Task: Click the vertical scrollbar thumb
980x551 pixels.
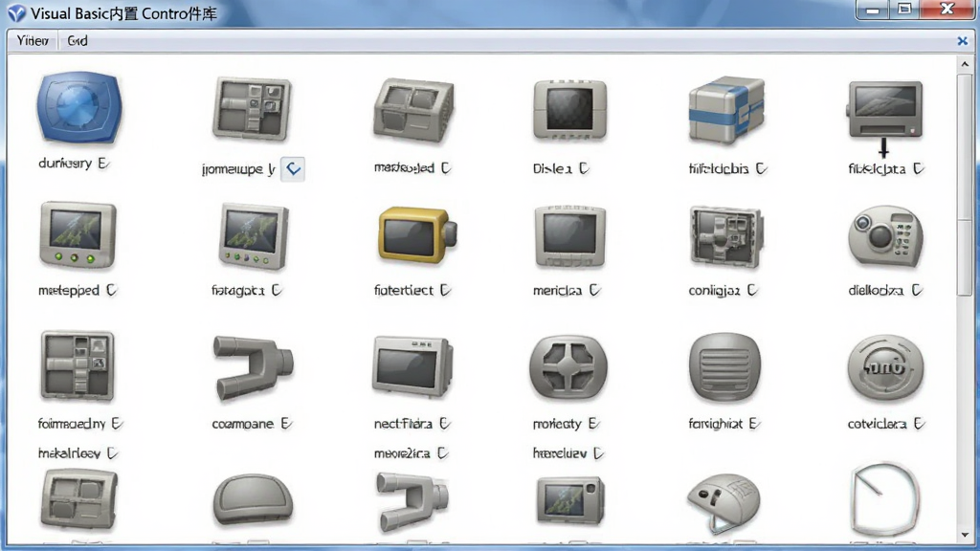Action: (965, 185)
